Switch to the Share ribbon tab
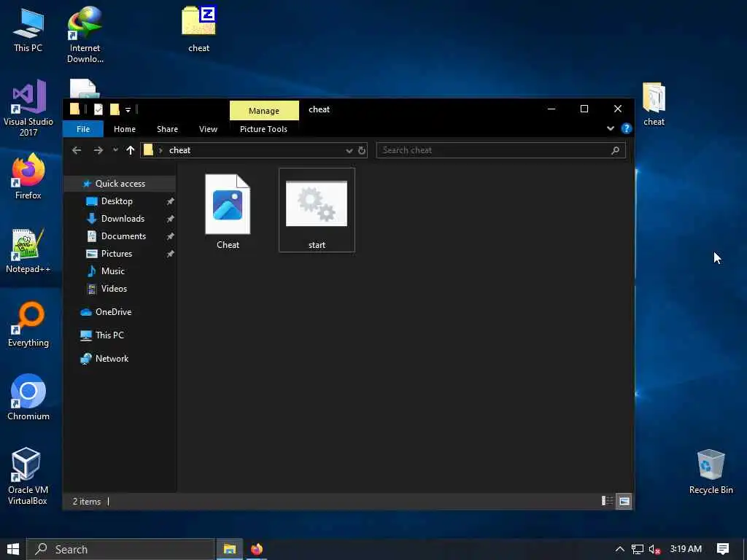This screenshot has width=747, height=560. [x=167, y=129]
